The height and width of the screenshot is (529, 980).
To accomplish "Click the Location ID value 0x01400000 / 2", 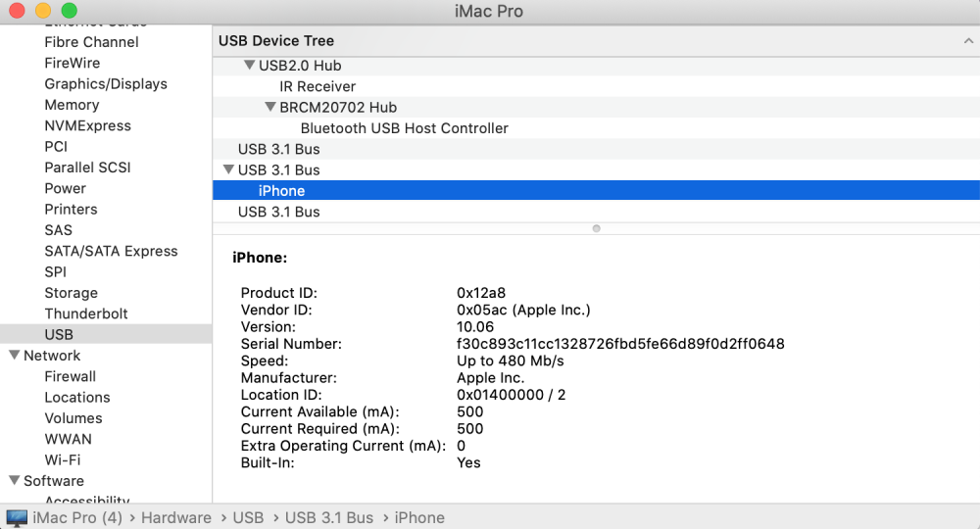I will point(511,395).
